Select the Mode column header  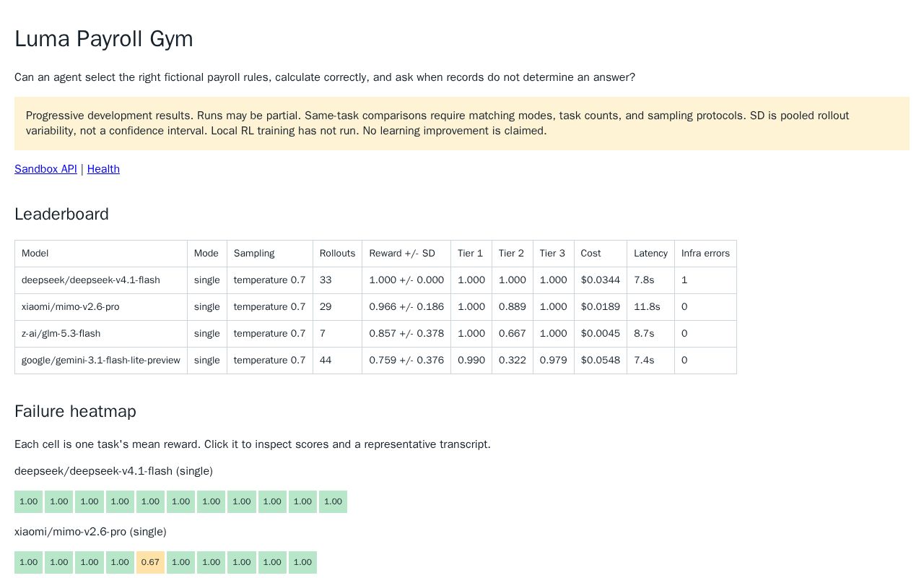pyautogui.click(x=207, y=254)
